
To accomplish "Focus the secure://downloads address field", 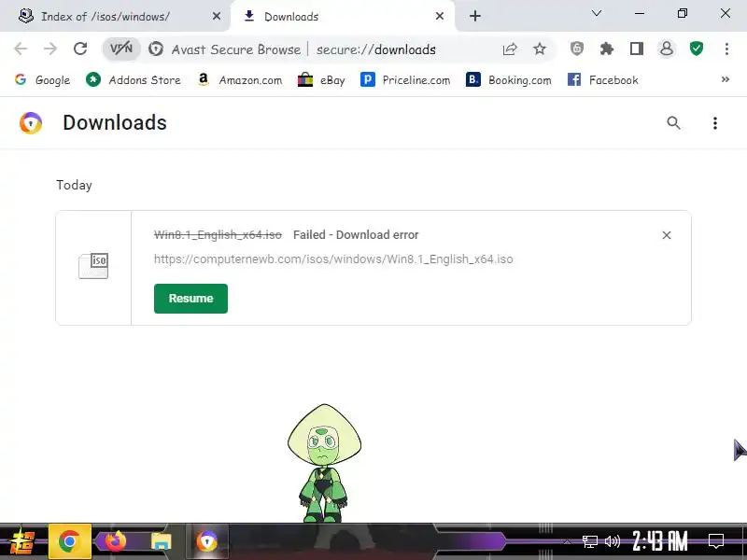I will 376,49.
